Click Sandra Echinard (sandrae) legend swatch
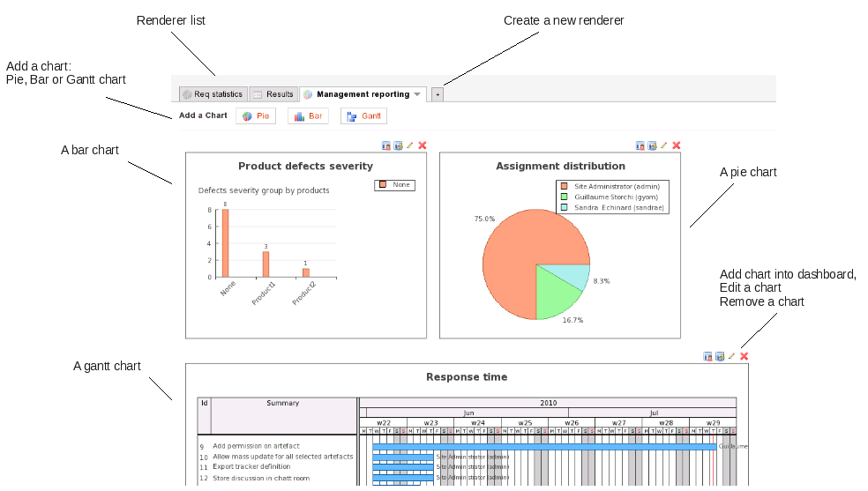 (x=564, y=207)
